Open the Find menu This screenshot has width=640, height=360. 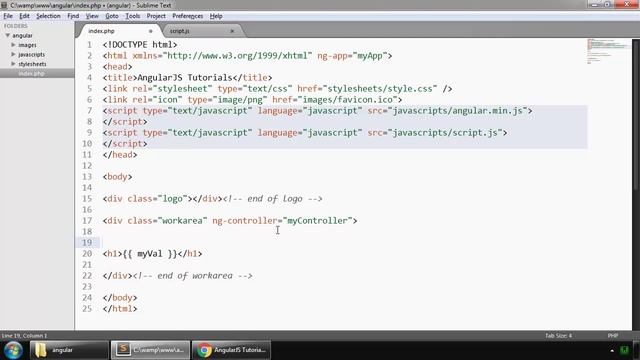click(73, 16)
